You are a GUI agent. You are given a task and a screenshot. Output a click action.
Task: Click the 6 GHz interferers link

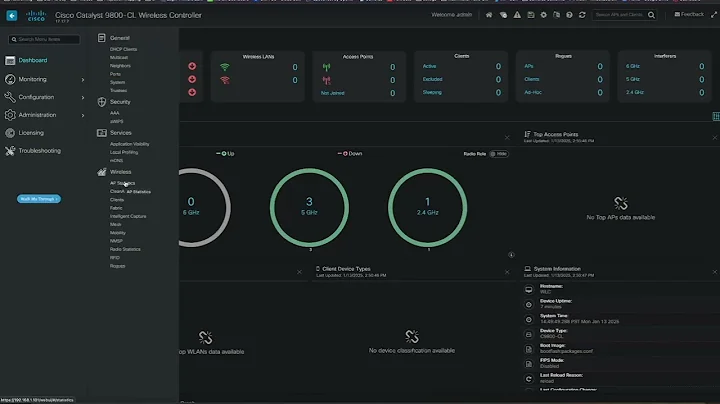[632, 67]
